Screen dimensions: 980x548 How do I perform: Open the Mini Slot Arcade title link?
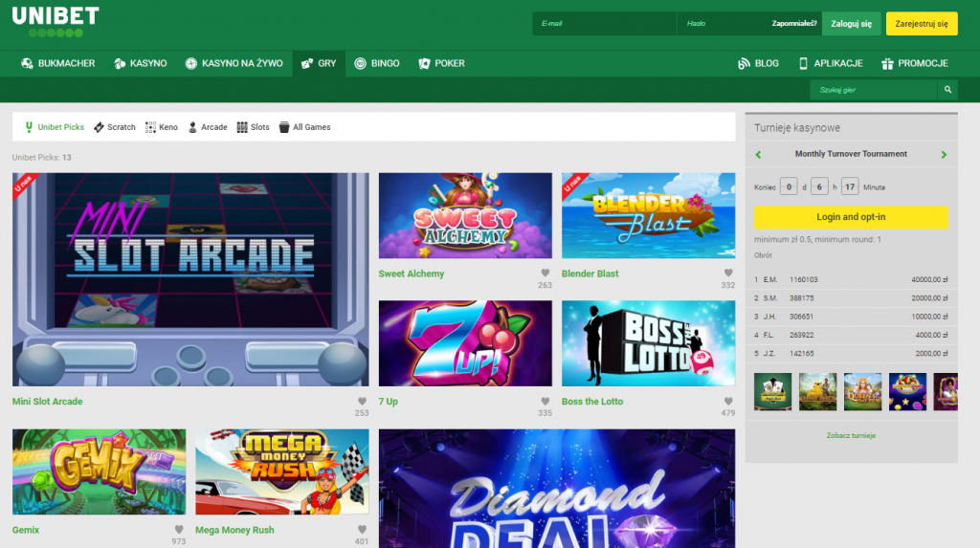pos(48,402)
